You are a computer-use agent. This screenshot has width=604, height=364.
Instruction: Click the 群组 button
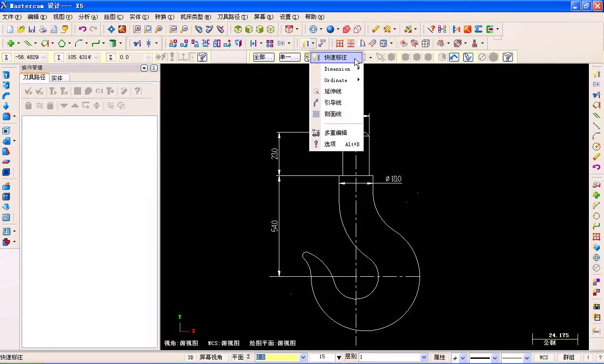click(x=569, y=357)
